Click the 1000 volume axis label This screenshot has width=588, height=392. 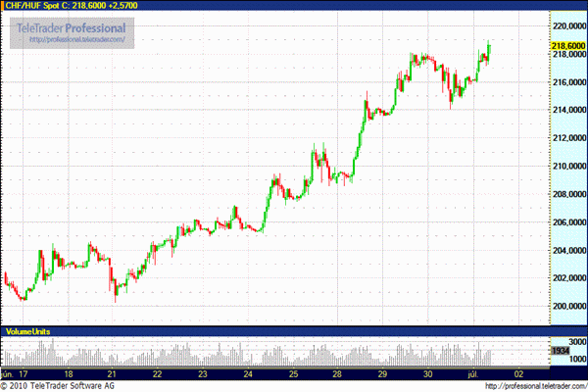(577, 359)
